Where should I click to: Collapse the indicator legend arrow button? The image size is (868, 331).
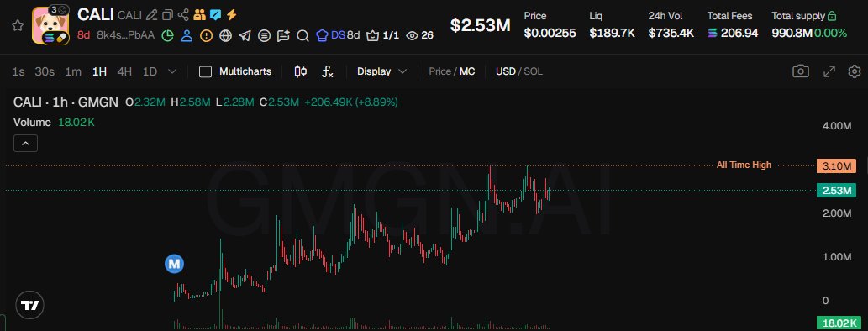25,144
